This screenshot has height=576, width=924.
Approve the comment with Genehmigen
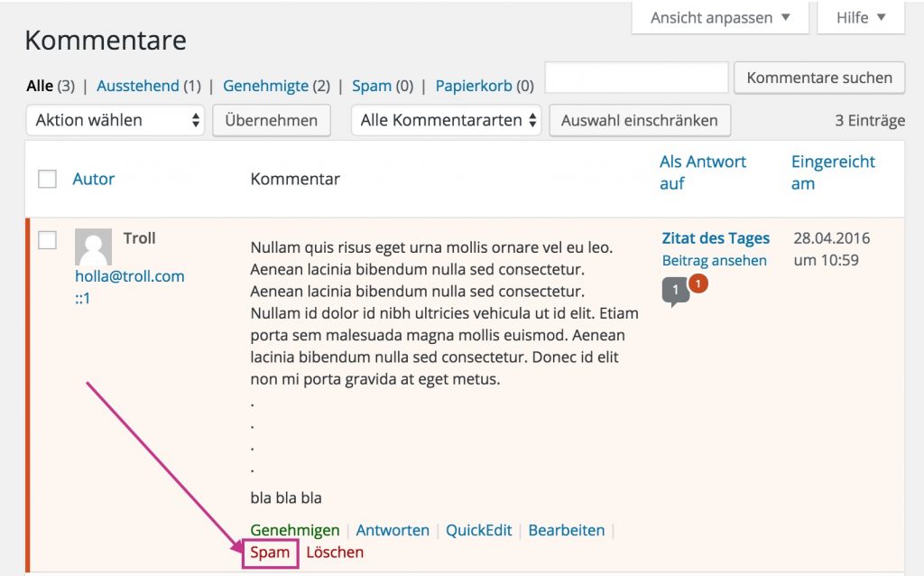pos(296,530)
